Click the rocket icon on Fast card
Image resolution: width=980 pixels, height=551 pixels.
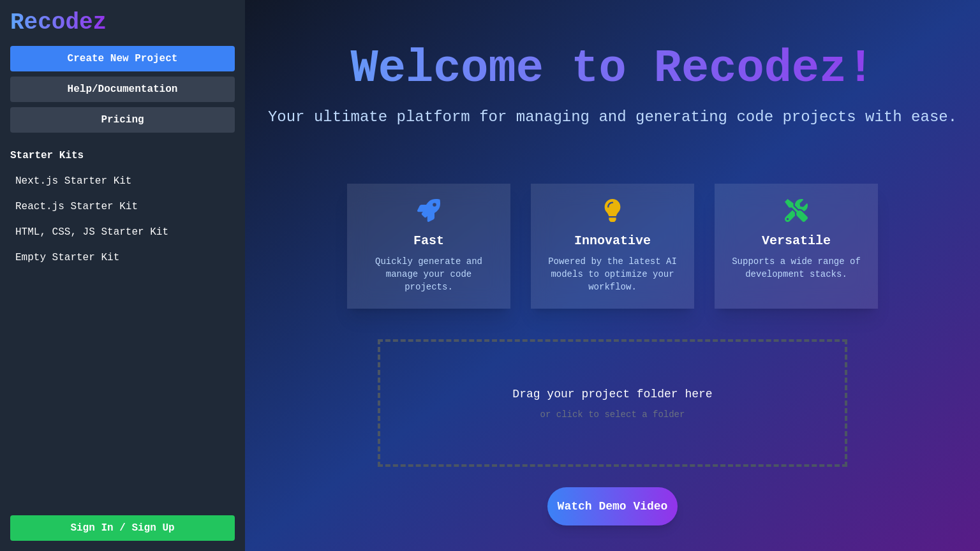click(x=429, y=210)
